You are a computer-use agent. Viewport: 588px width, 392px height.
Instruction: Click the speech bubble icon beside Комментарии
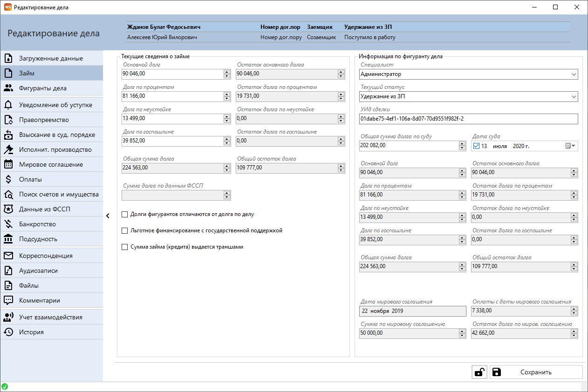(x=8, y=300)
